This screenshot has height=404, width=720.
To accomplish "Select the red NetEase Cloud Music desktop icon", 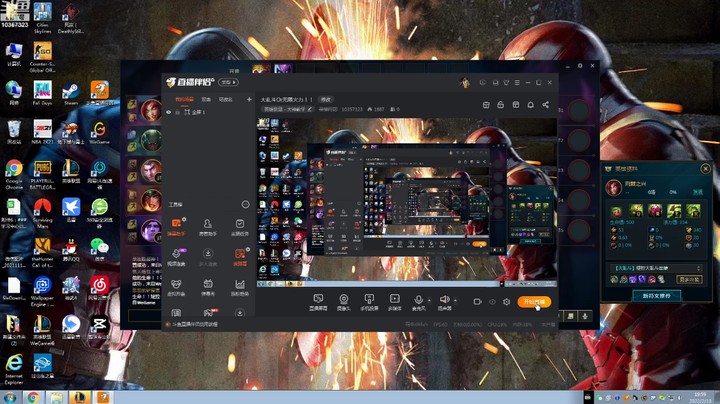I will [x=99, y=288].
